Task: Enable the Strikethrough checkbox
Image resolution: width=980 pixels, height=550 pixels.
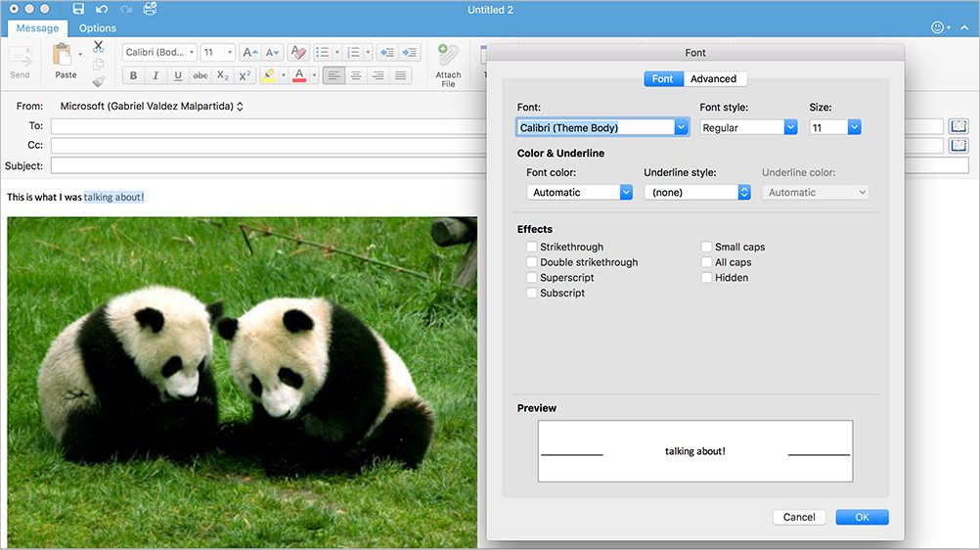Action: [x=531, y=248]
